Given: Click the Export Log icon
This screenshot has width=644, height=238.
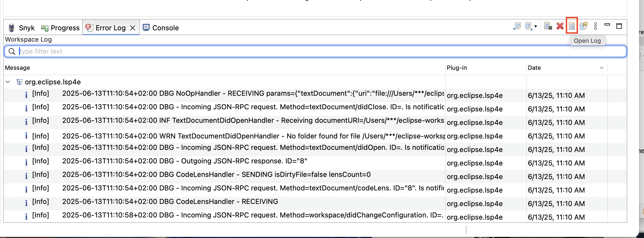Looking at the screenshot, I should pyautogui.click(x=517, y=26).
